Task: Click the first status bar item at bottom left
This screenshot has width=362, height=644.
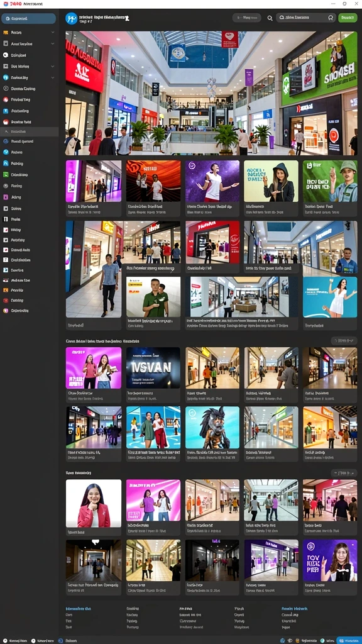Action: click(15, 640)
